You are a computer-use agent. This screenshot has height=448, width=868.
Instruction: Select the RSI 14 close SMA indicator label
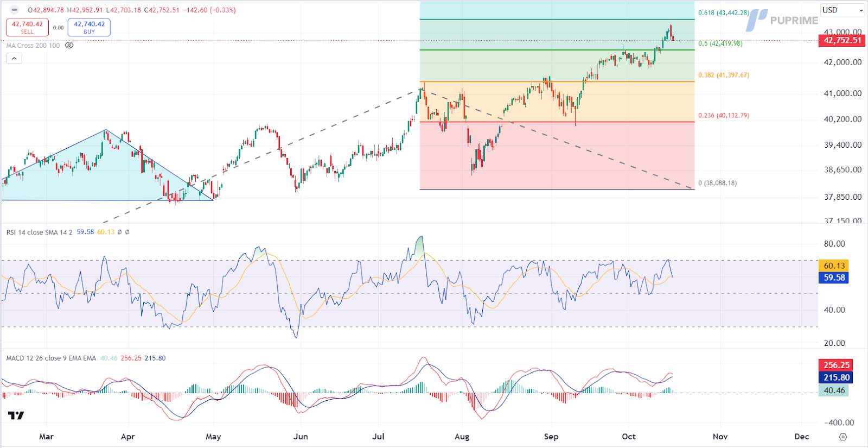39,232
